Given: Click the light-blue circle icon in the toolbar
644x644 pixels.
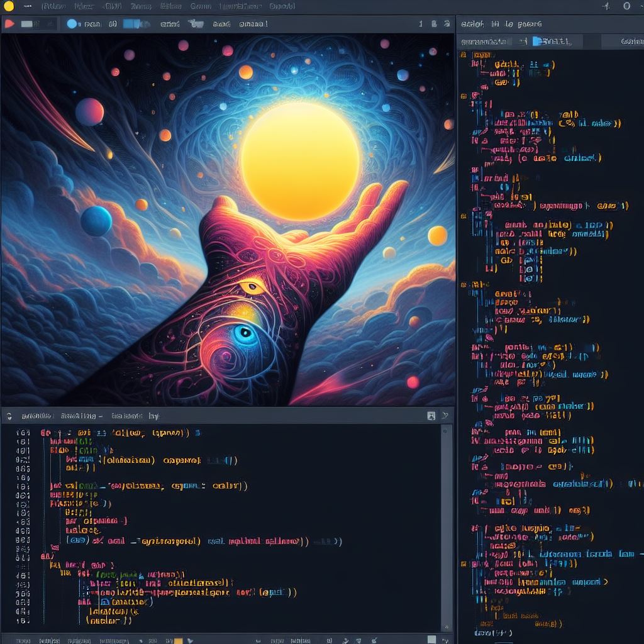Looking at the screenshot, I should coord(72,24).
